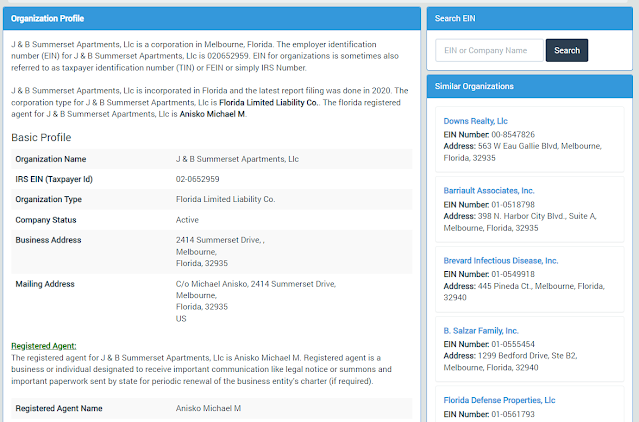The height and width of the screenshot is (422, 639).
Task: Select the 'Business Address' row label
Action: point(48,240)
